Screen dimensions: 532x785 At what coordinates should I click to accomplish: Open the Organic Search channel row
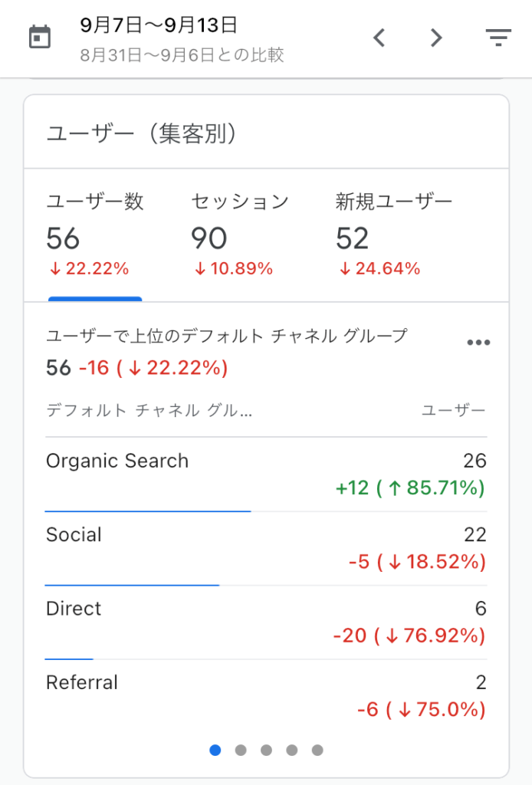266,475
